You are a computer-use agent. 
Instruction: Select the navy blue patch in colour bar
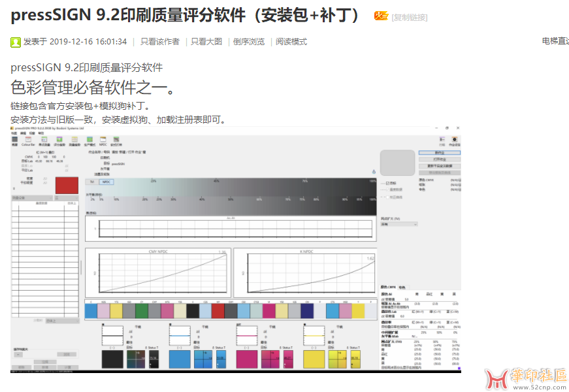(x=307, y=311)
